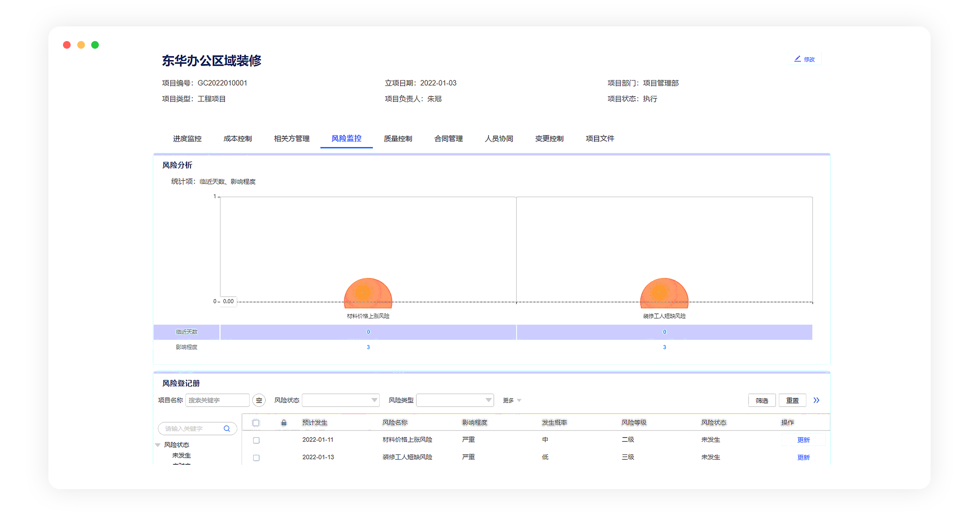This screenshot has width=980, height=518.
Task: Switch to the 成本控制 tab
Action: tap(237, 138)
